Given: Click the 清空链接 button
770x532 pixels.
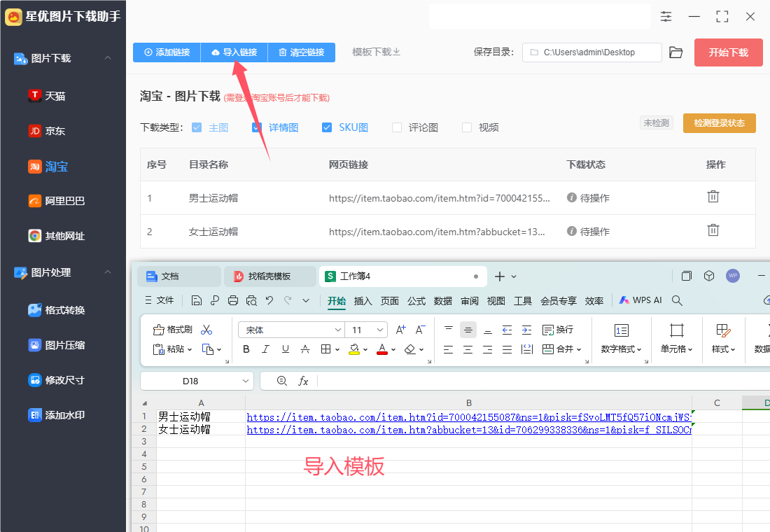Looking at the screenshot, I should coord(302,52).
